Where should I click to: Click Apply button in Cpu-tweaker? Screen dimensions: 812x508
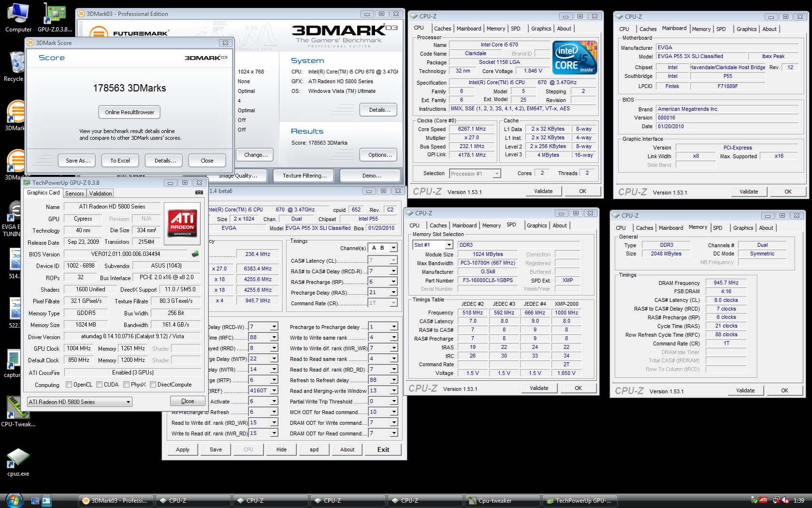click(x=183, y=449)
